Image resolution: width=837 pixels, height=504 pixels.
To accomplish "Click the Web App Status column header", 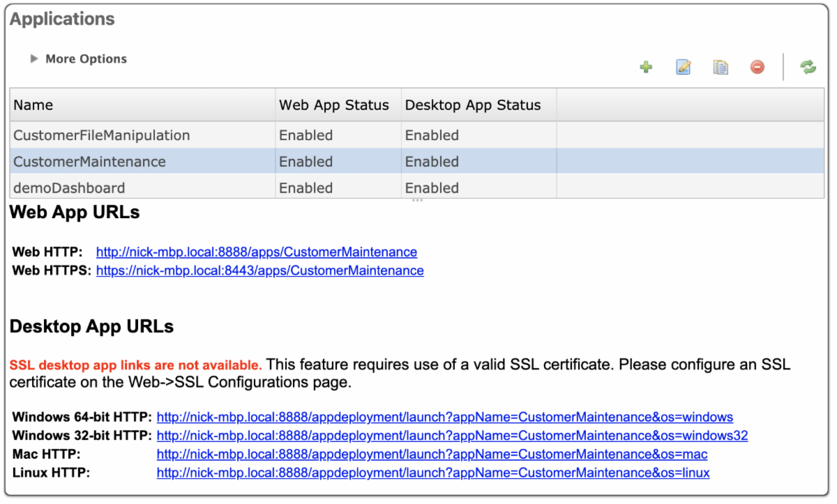I will point(334,105).
